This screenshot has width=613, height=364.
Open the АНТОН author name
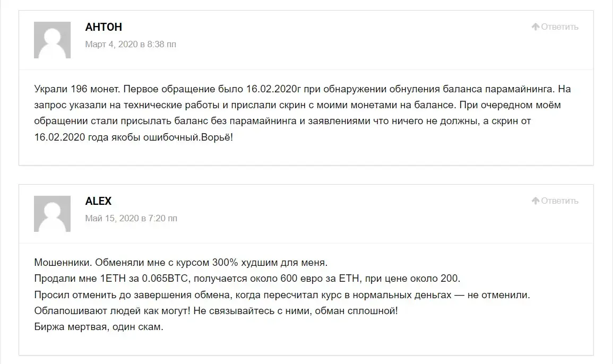(x=103, y=27)
